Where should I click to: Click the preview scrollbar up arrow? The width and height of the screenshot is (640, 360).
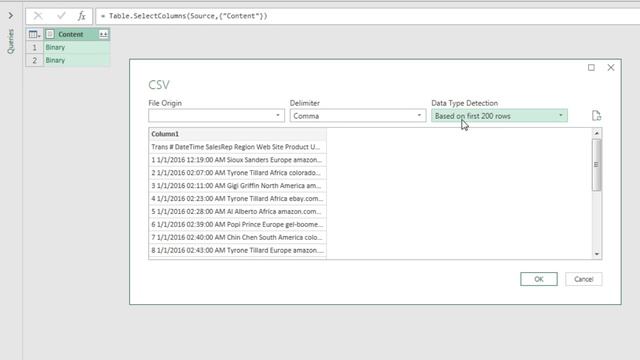tap(597, 133)
